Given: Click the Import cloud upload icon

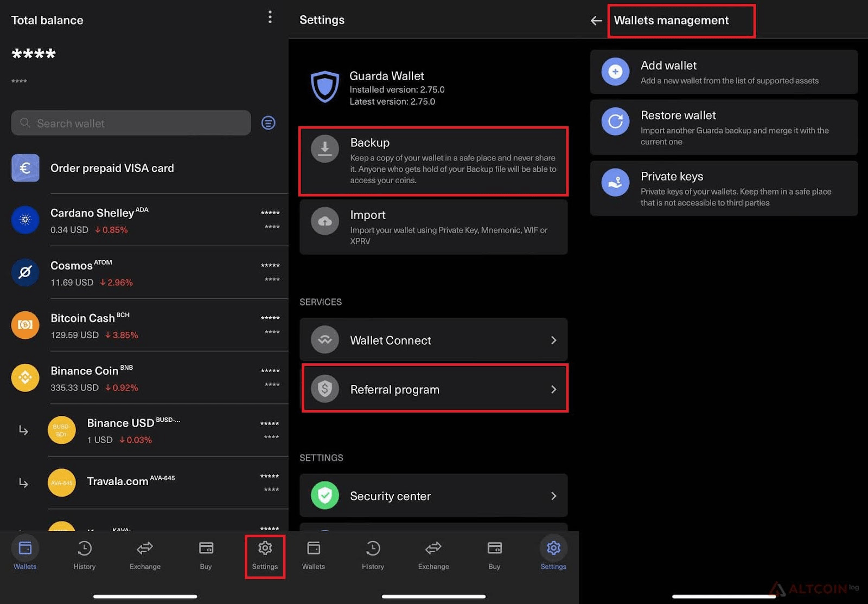Looking at the screenshot, I should click(x=325, y=221).
